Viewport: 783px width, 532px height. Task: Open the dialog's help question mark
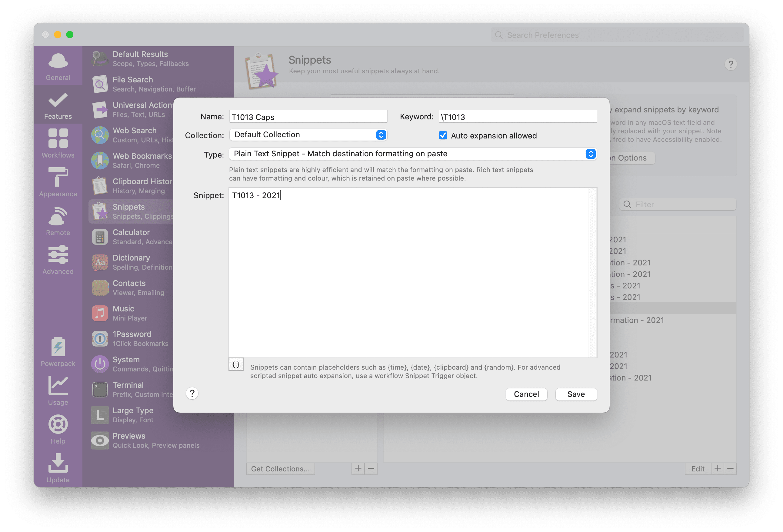pyautogui.click(x=192, y=393)
